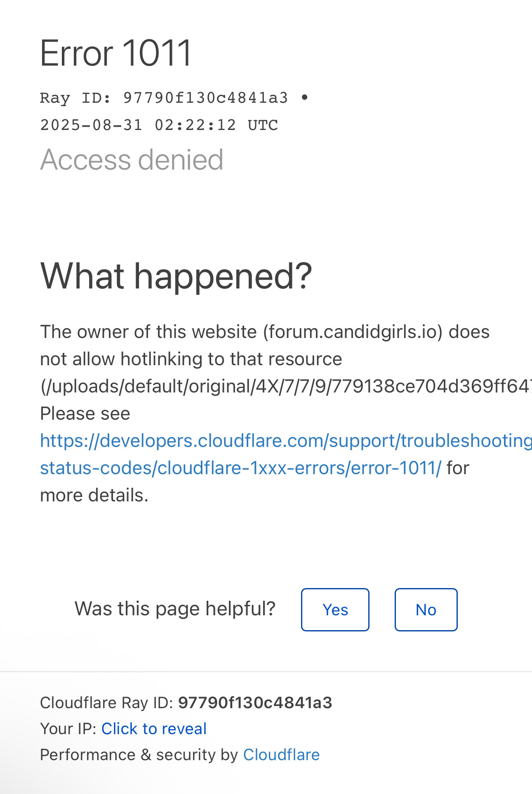Click the Performance & security by text

point(139,755)
